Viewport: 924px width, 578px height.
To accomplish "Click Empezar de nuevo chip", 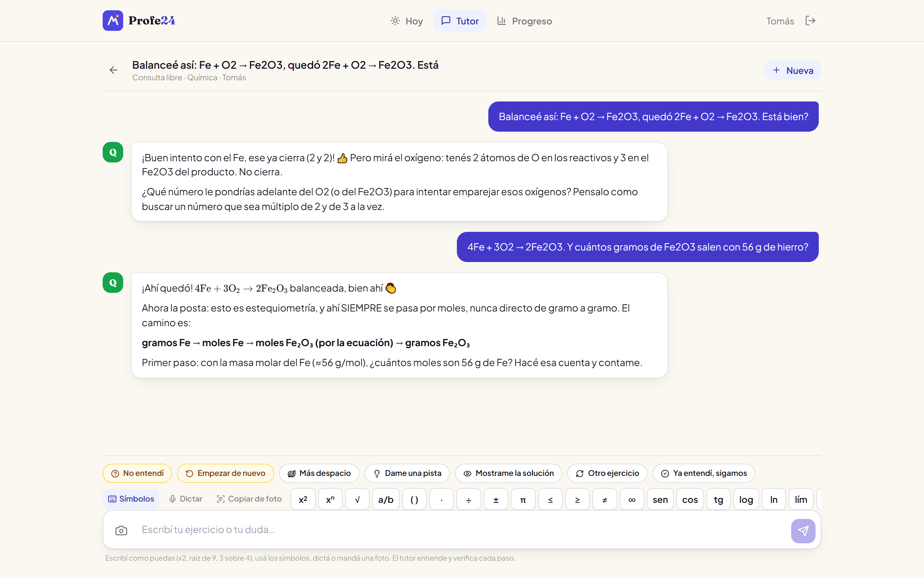I will point(226,473).
